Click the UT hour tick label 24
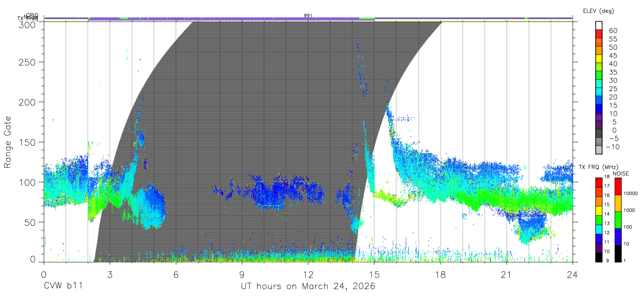Image resolution: width=644 pixels, height=297 pixels. click(573, 274)
